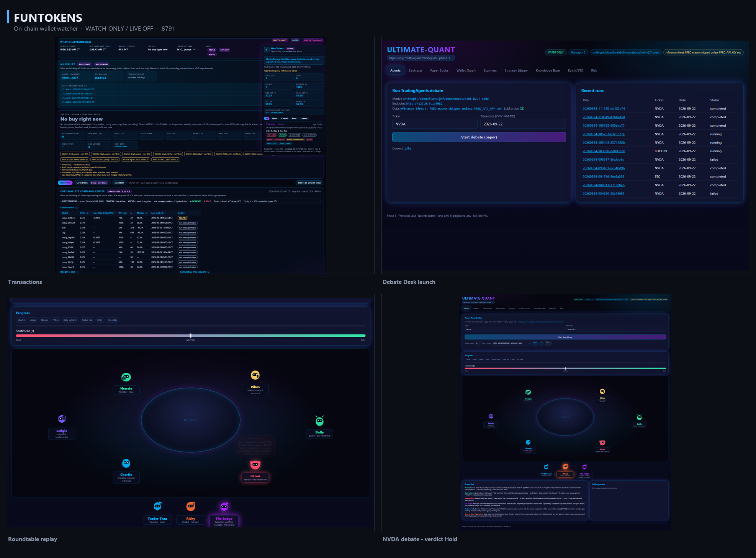This screenshot has height=558, width=756.
Task: Click Bully robot icon in Roundtable replay
Action: 319,421
